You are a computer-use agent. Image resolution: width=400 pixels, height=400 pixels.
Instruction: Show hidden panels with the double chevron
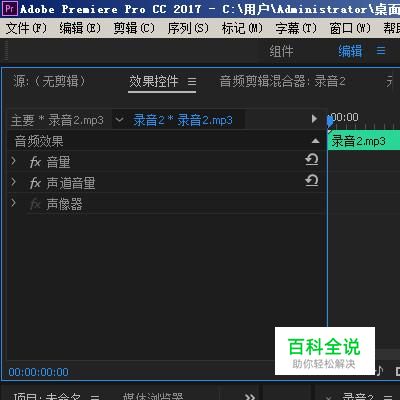tap(250, 397)
